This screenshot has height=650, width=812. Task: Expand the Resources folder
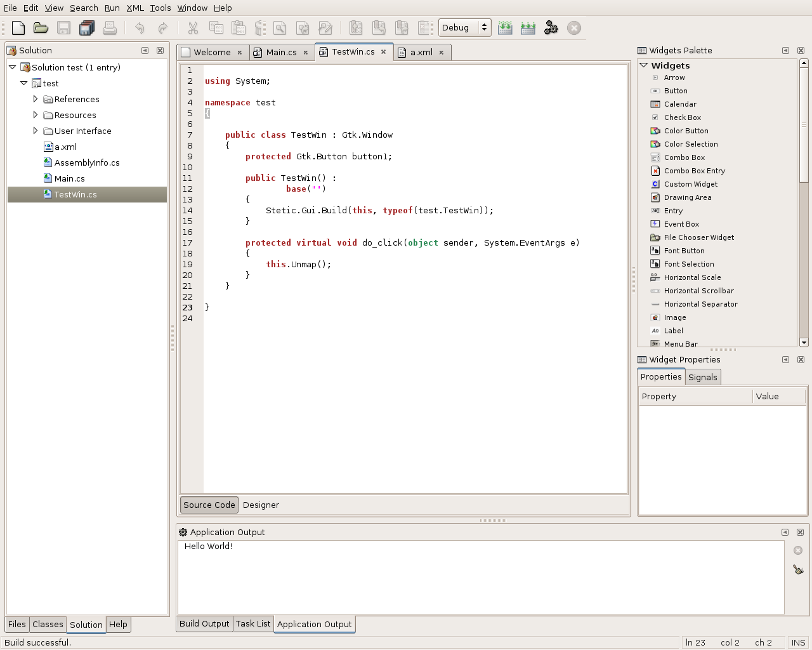pos(36,115)
